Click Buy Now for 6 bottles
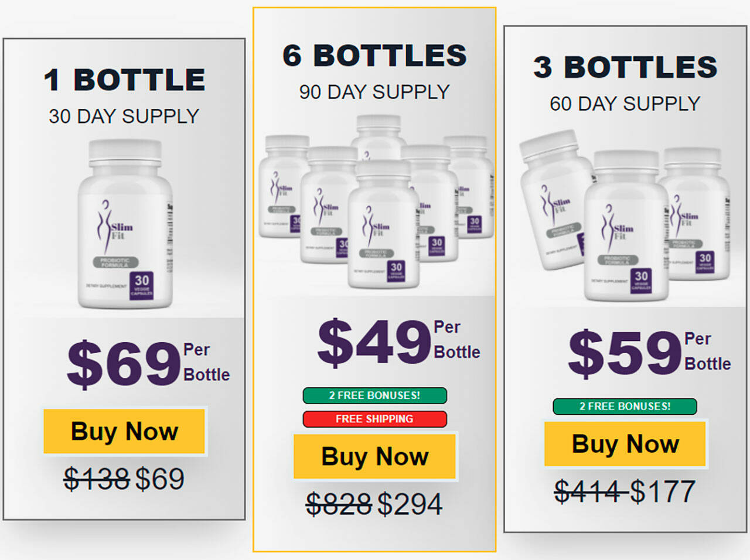The height and width of the screenshot is (560, 750). [374, 456]
